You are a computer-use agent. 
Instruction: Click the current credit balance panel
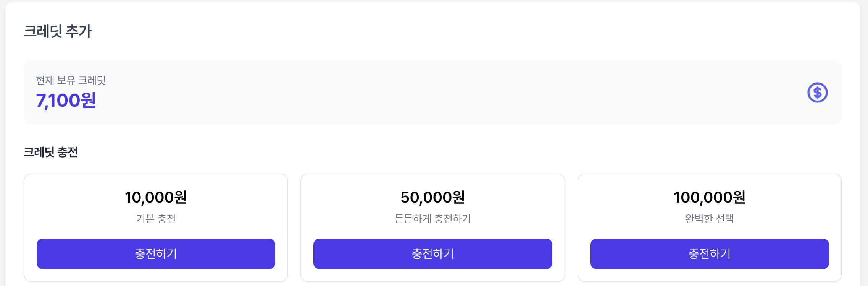click(x=432, y=93)
